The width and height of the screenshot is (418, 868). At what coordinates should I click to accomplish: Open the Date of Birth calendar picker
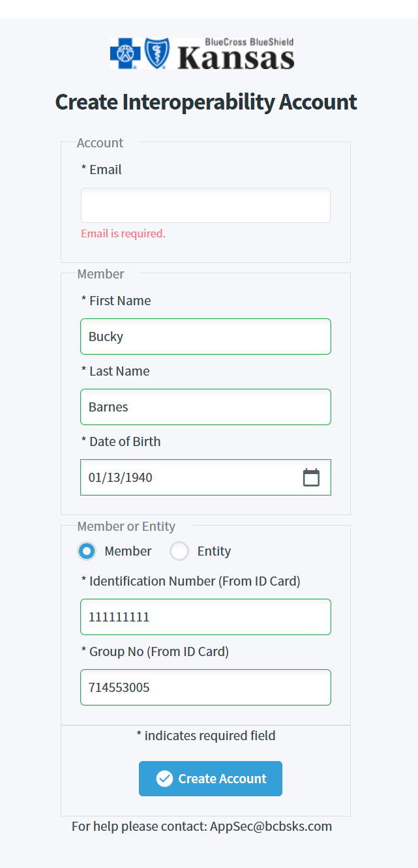(312, 477)
